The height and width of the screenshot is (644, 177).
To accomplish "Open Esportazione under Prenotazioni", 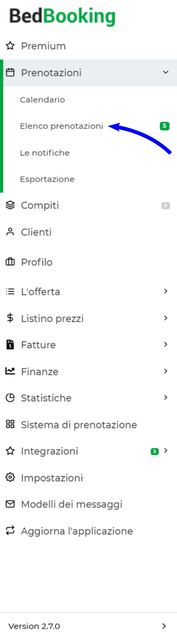I will pos(47,179).
